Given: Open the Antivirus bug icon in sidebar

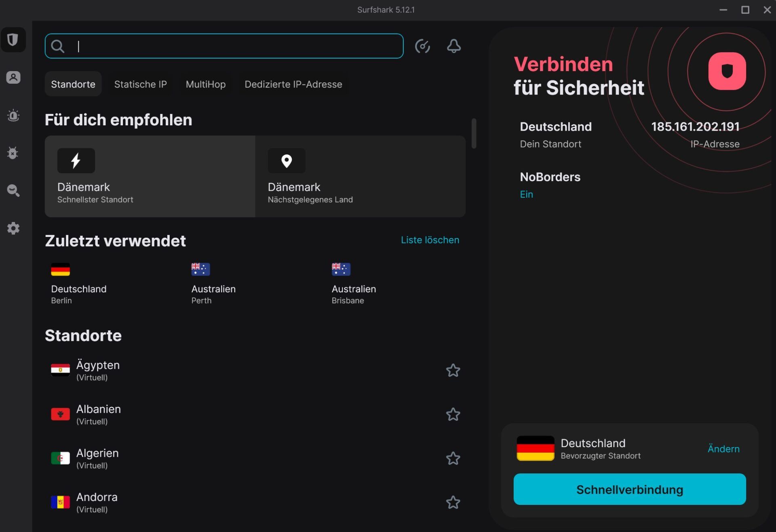Looking at the screenshot, I should click(13, 153).
